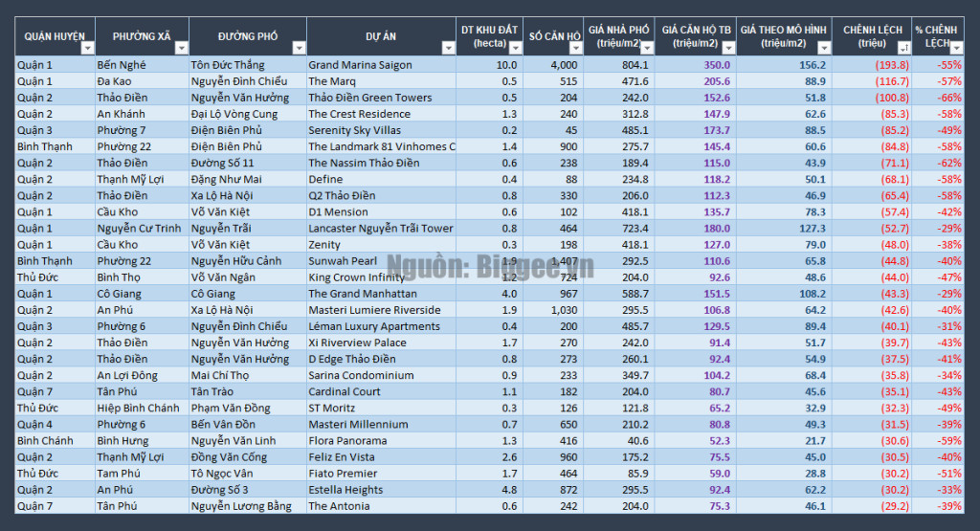
Task: Select Léman Luxury Apartments cell
Action: 381,326
